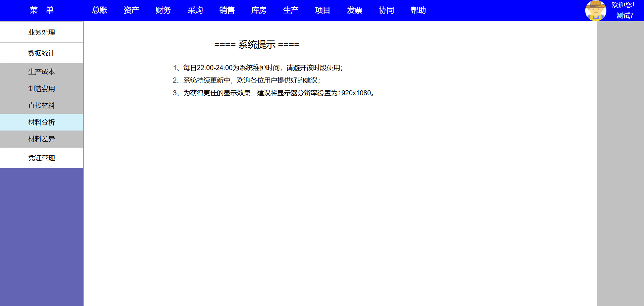The width and height of the screenshot is (644, 306).
Task: Expand the 凭证管理 sidebar section
Action: pyautogui.click(x=42, y=158)
